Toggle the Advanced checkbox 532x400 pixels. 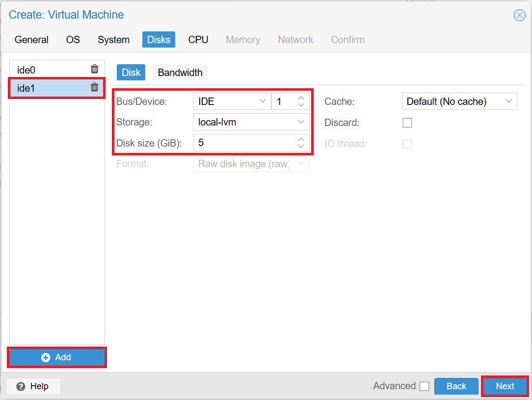[424, 386]
